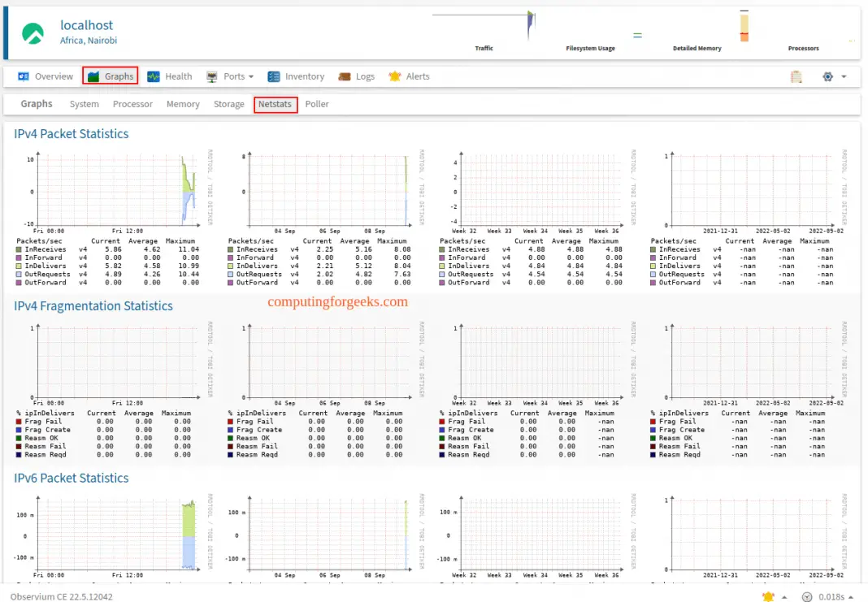Click the Alerts star icon
Image resolution: width=868 pixels, height=602 pixels.
pyautogui.click(x=394, y=76)
